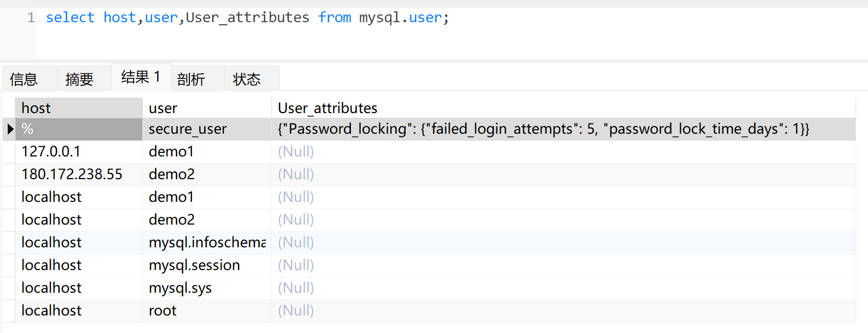The image size is (868, 333).
Task: Select the 结果 1 tab
Action: tap(140, 77)
